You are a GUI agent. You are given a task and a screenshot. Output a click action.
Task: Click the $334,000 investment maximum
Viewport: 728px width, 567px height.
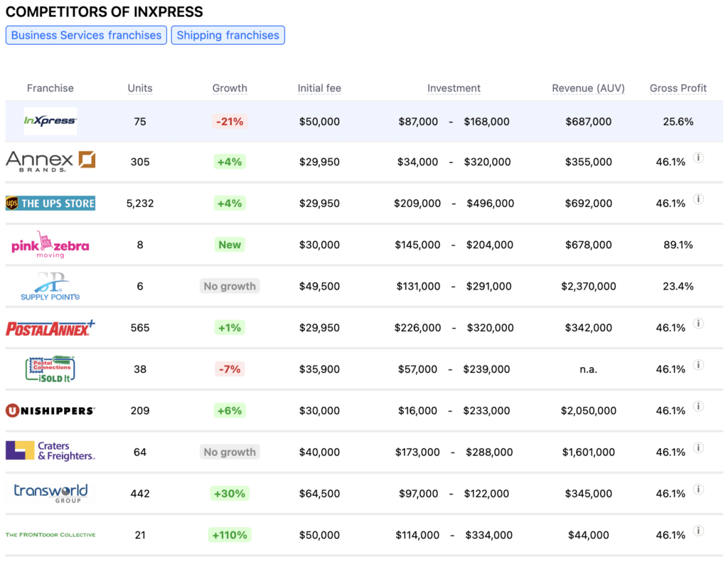[489, 535]
